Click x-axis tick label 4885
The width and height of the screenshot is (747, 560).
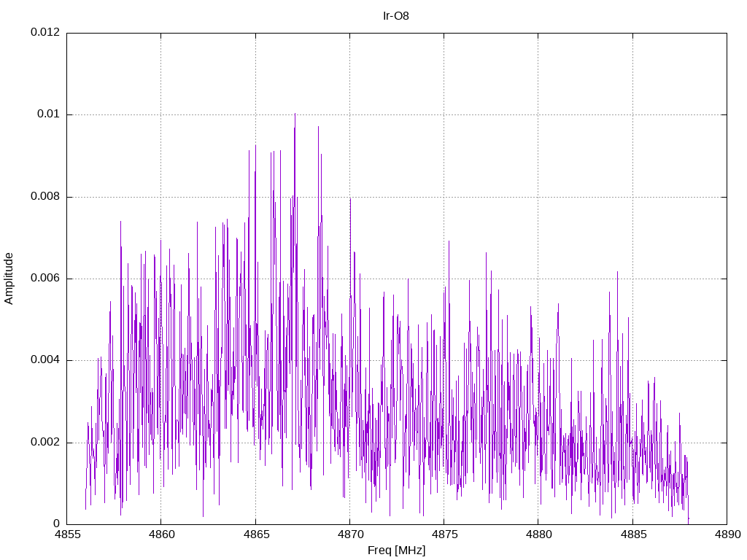(633, 534)
